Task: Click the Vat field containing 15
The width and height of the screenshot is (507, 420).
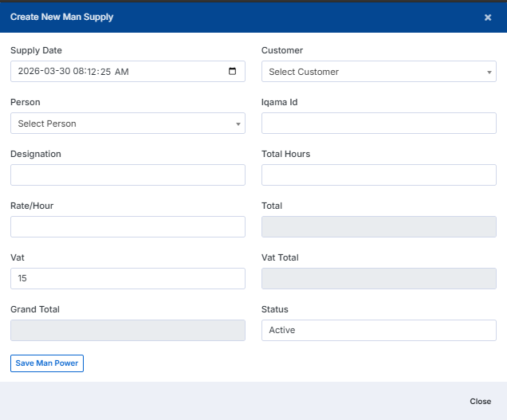Action: click(128, 278)
